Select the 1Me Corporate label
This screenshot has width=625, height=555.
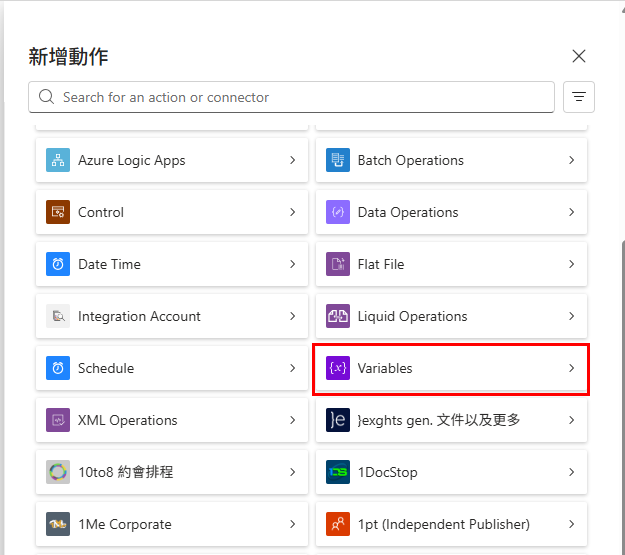tap(124, 525)
